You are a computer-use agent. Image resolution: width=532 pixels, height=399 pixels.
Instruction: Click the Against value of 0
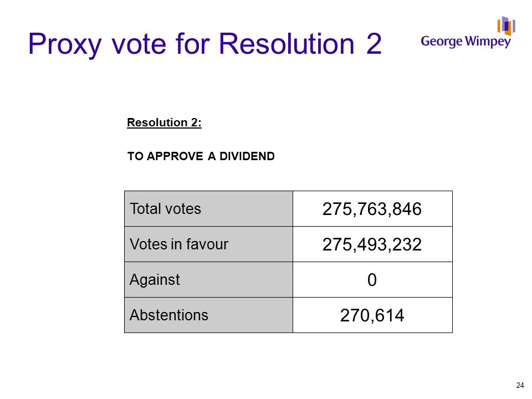(372, 279)
